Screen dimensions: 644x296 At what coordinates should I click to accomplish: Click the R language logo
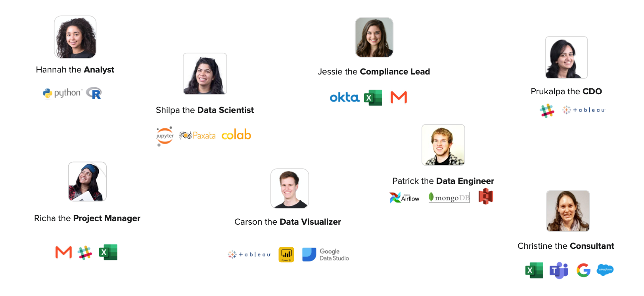tap(94, 93)
